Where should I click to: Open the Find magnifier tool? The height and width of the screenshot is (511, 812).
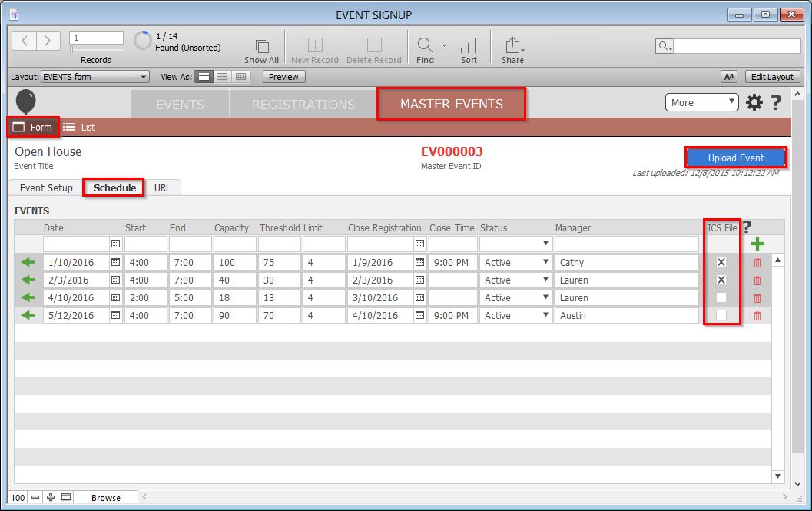[x=424, y=45]
